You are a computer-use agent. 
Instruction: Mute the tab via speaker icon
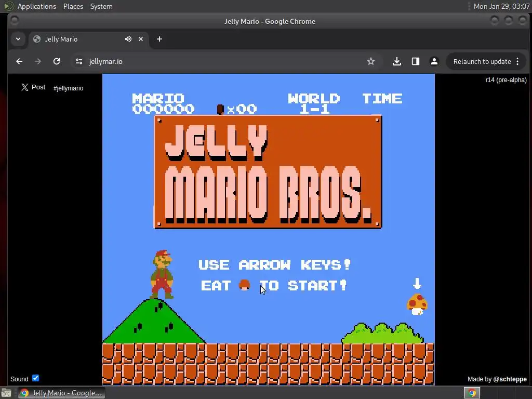pyautogui.click(x=128, y=39)
